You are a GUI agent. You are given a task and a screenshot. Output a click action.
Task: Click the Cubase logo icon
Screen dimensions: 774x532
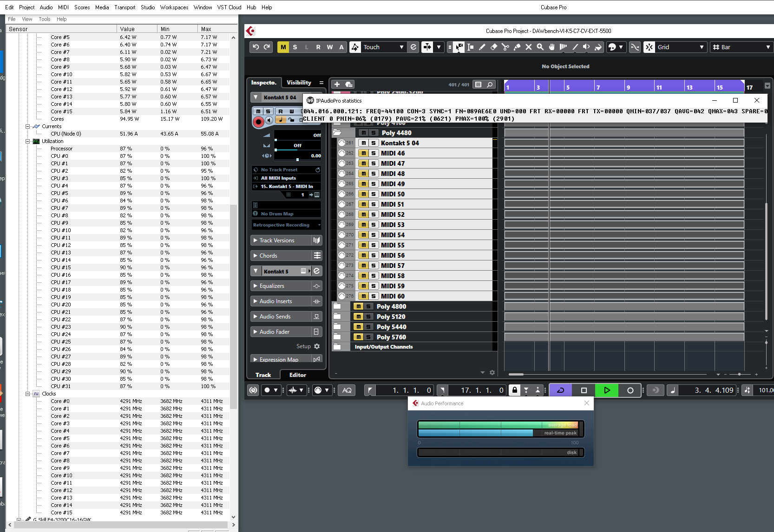pos(251,31)
